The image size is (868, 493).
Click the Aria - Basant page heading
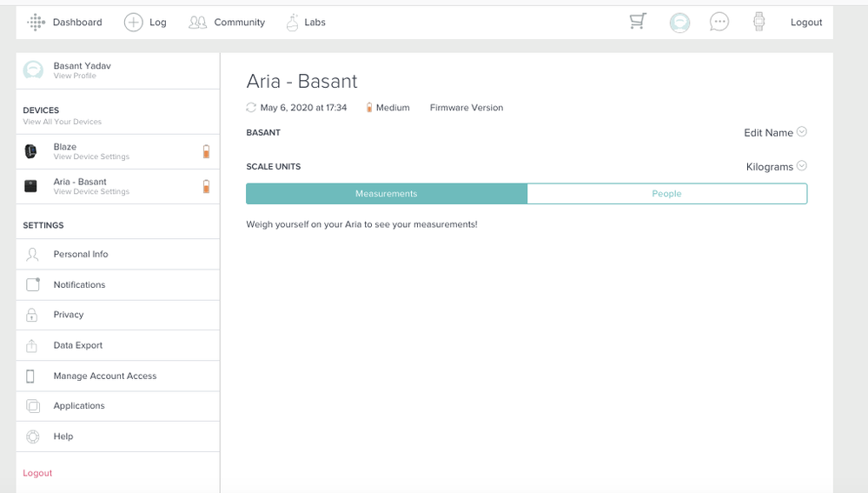(x=301, y=82)
